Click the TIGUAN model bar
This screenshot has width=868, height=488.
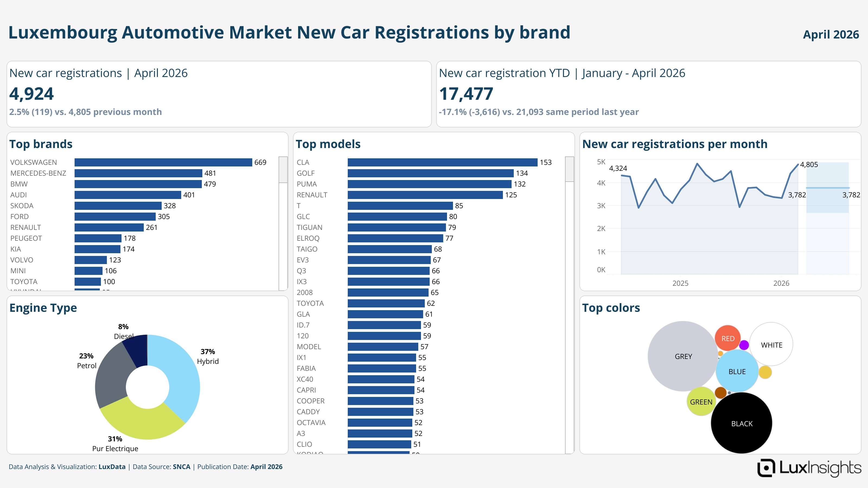pos(397,227)
